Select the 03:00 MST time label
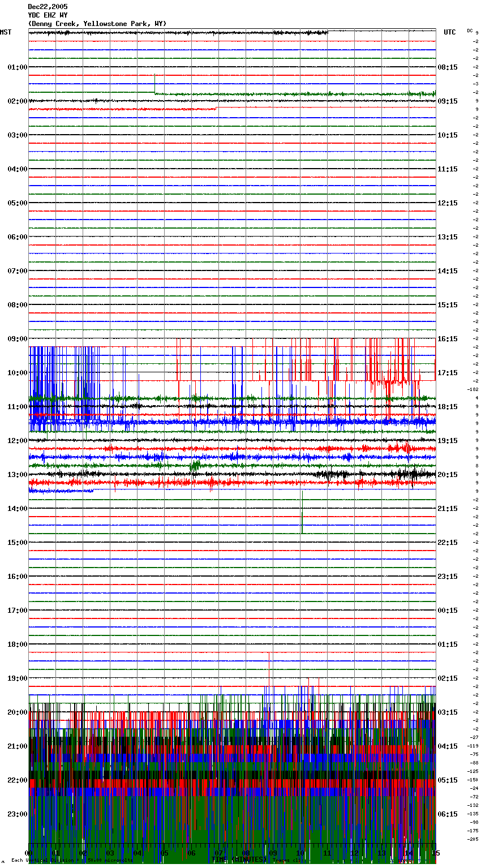Screen dimensions: 481x868 click(x=18, y=135)
